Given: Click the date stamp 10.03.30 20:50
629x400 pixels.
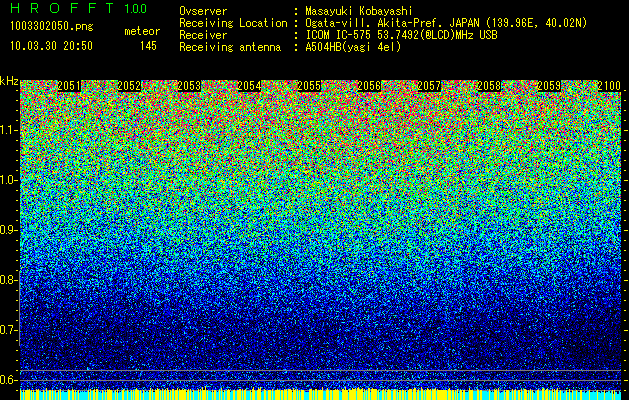Looking at the screenshot, I should [x=51, y=46].
